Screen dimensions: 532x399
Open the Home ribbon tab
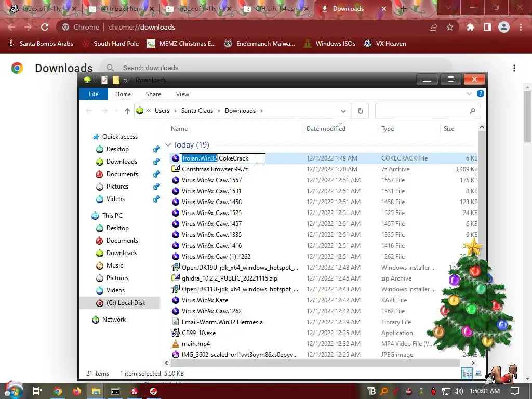click(123, 94)
